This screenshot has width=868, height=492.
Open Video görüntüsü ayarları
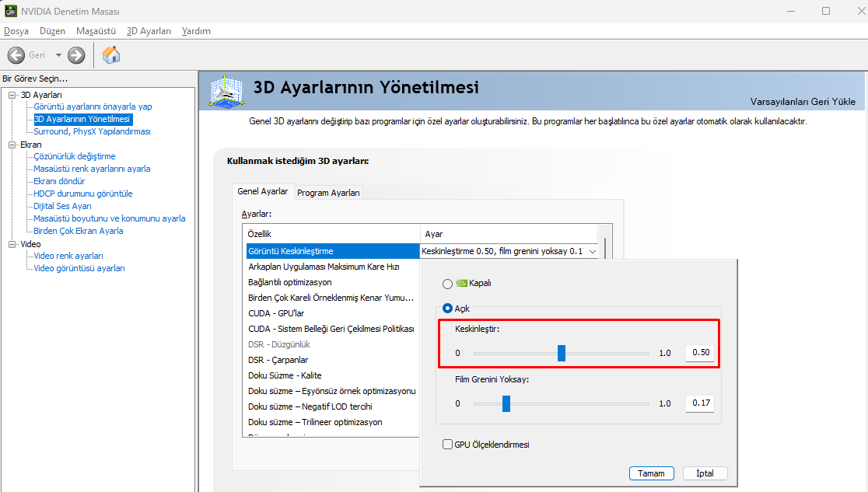[x=79, y=268]
